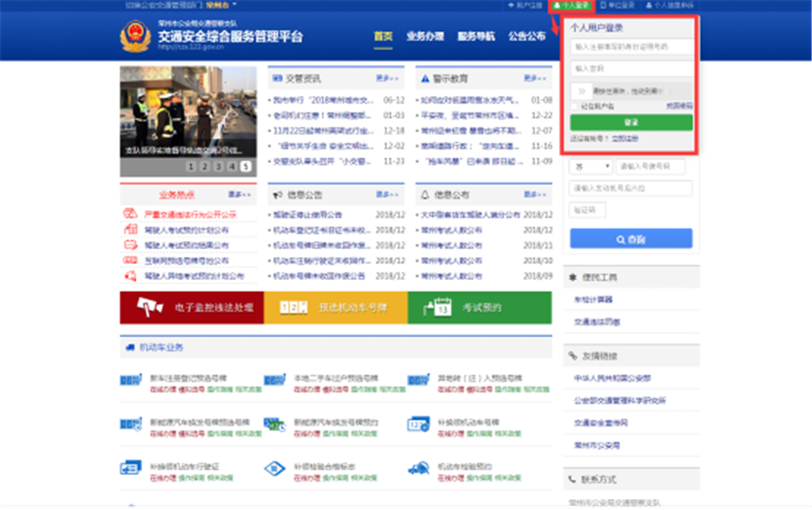The height and width of the screenshot is (510, 812).
Task: Click the 电子监控违法处理 camera icon
Action: tap(150, 307)
